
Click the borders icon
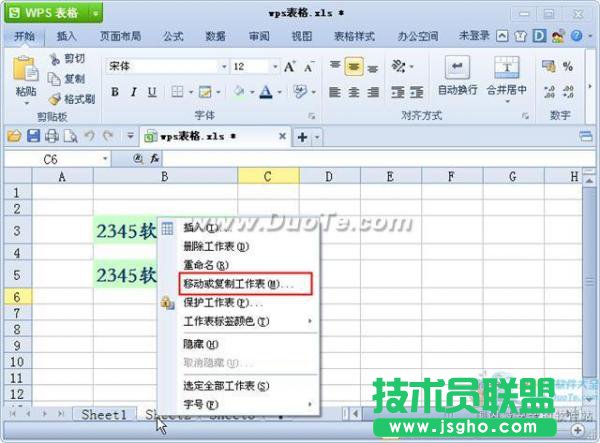[x=178, y=92]
